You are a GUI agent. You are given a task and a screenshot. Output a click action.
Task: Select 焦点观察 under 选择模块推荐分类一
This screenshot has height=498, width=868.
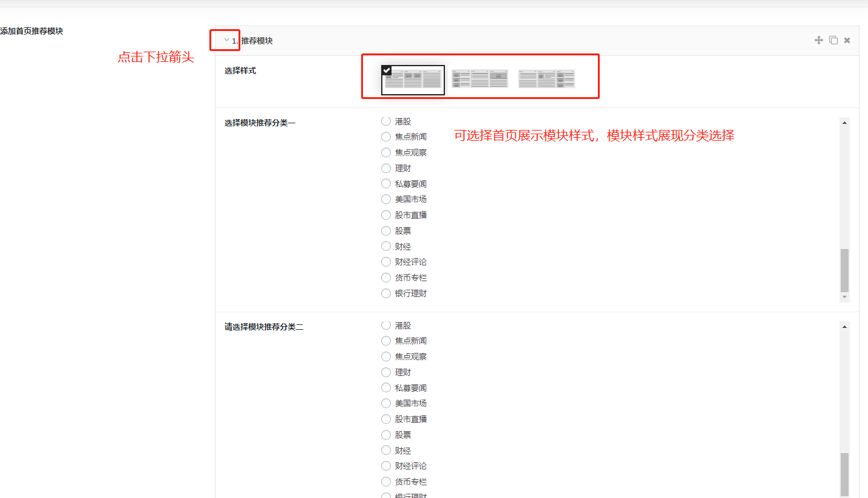click(x=386, y=152)
